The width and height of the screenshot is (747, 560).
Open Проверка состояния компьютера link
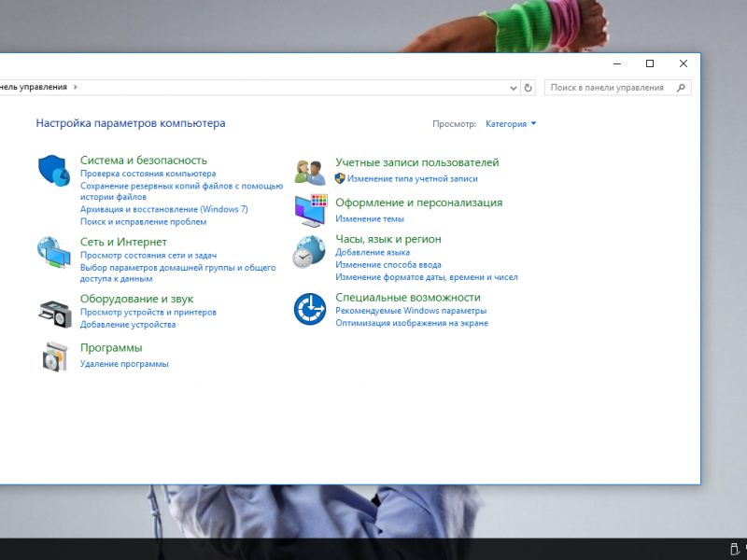coord(148,174)
